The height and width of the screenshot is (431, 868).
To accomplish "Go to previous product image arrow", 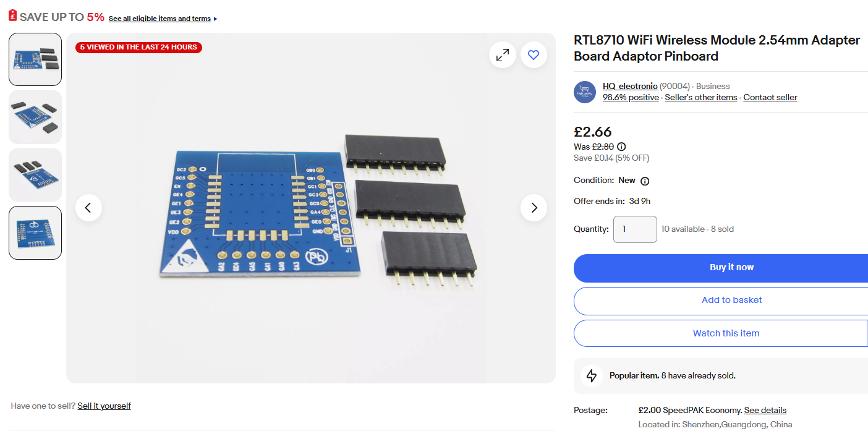I will [88, 208].
